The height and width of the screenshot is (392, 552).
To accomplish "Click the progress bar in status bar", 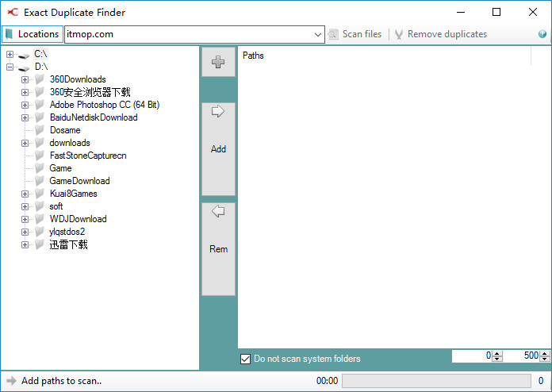I will (436, 381).
